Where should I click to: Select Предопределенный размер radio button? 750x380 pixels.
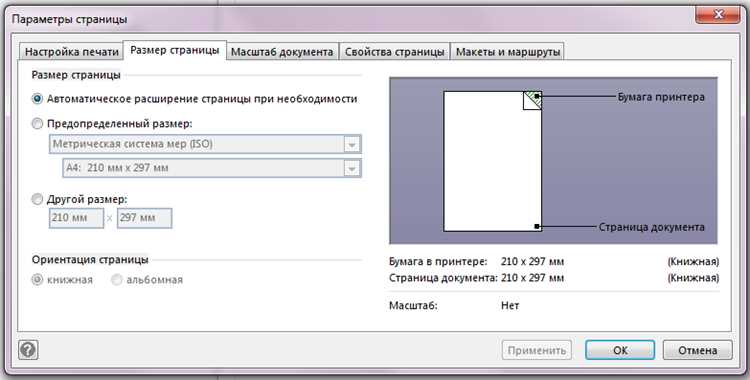pos(37,124)
